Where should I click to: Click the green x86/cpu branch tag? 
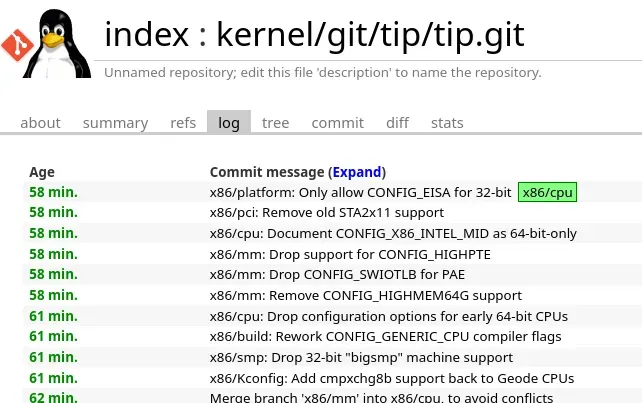pyautogui.click(x=547, y=192)
